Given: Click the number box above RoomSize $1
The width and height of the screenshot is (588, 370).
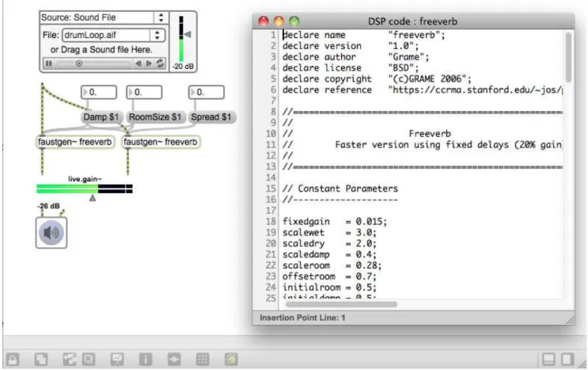Looking at the screenshot, I should 144,93.
